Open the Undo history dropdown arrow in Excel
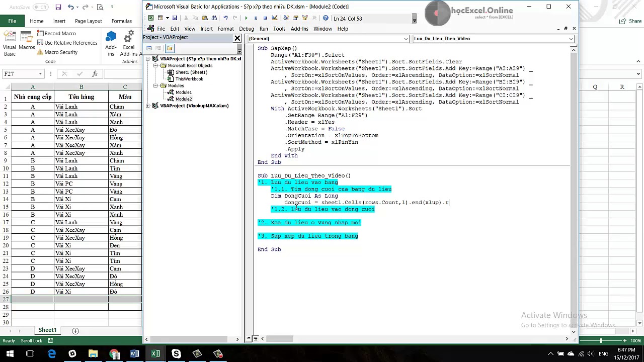The height and width of the screenshot is (362, 644). (x=78, y=7)
